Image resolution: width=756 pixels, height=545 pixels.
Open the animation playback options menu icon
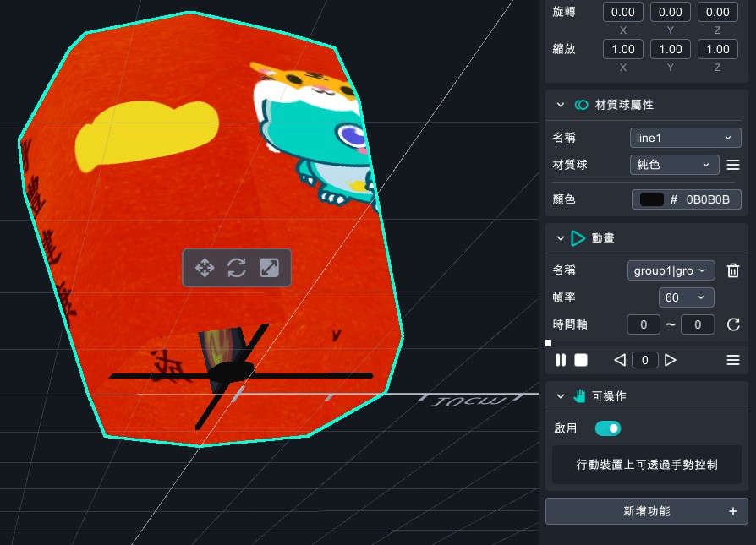(x=733, y=360)
